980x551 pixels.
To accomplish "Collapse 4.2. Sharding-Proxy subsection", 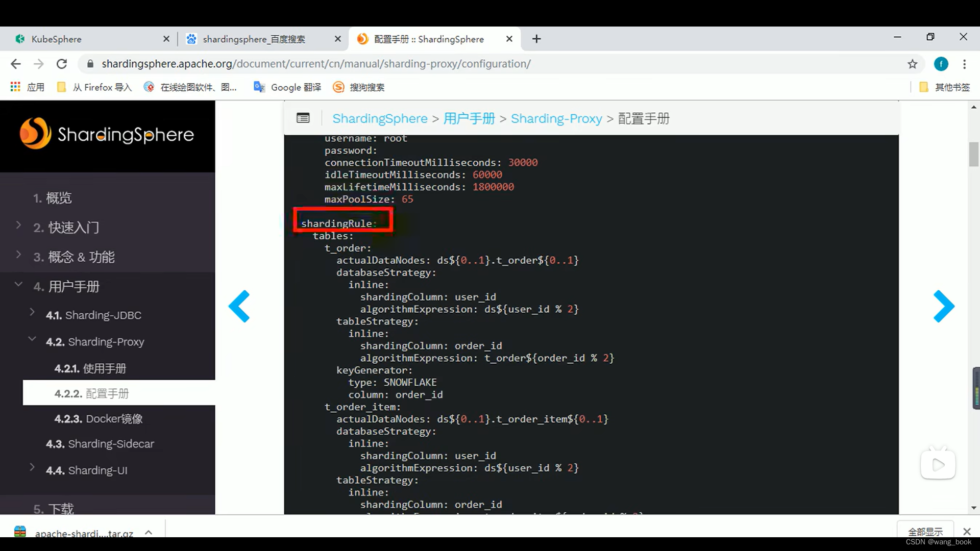I will (x=32, y=339).
